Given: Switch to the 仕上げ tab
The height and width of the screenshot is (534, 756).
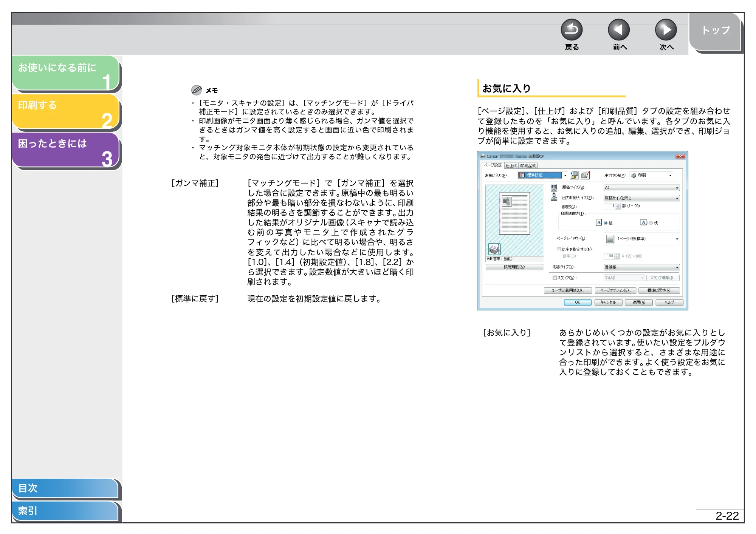Looking at the screenshot, I should pos(511,165).
